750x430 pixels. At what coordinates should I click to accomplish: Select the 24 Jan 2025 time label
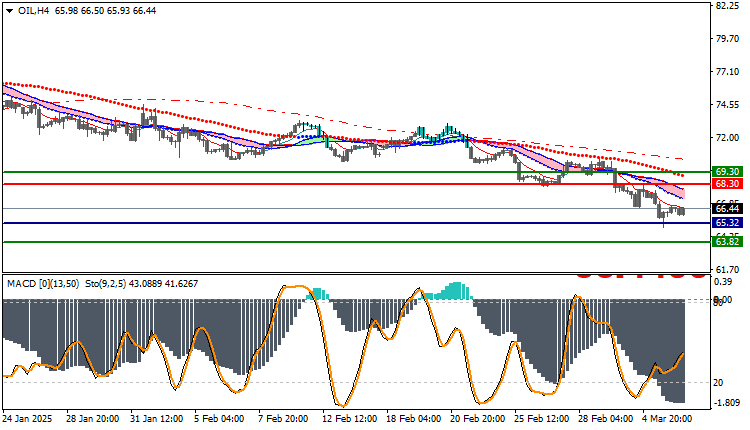(x=28, y=419)
